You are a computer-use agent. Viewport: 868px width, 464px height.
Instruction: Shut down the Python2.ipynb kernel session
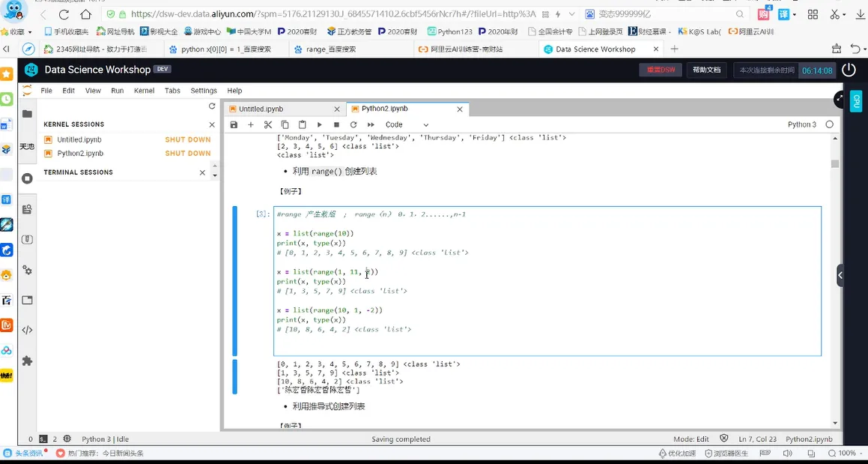[188, 154]
